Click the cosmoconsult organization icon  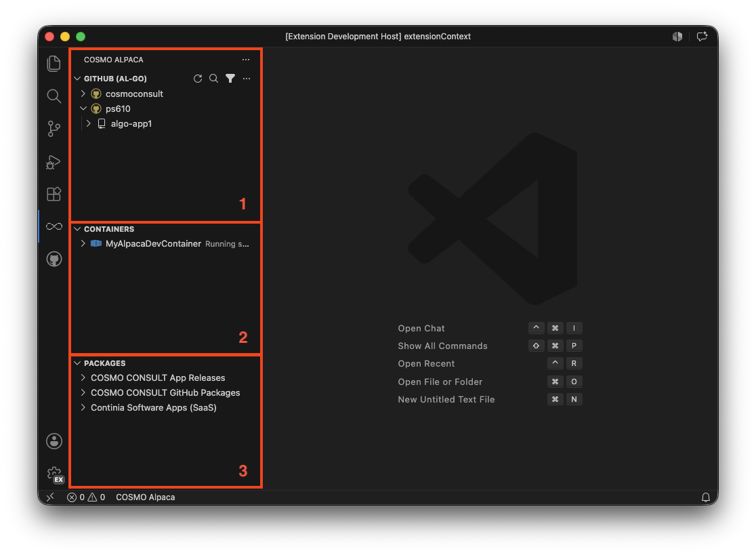96,94
